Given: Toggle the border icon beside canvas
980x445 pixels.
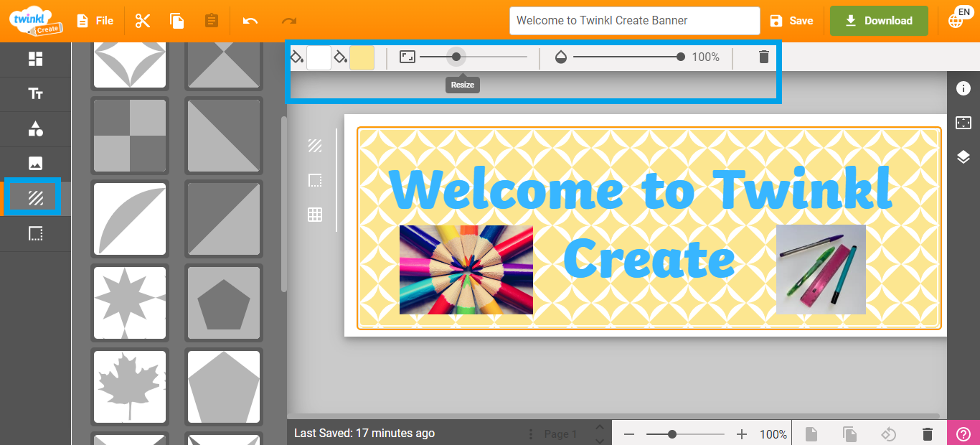Looking at the screenshot, I should click(x=315, y=180).
